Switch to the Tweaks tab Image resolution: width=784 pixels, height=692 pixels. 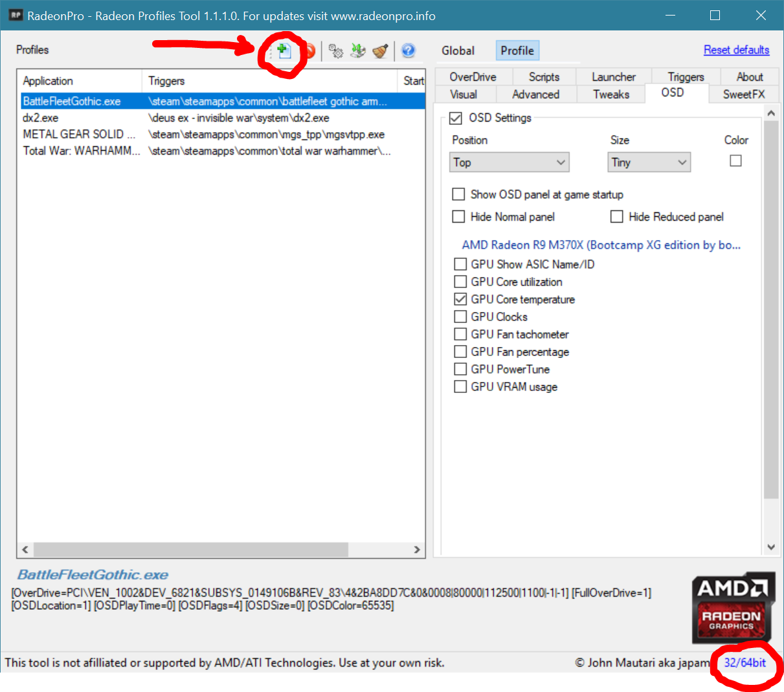pos(611,95)
